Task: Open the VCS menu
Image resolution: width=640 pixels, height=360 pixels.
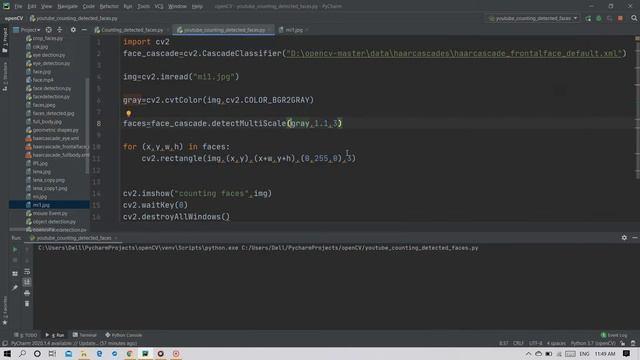Action: [159, 7]
